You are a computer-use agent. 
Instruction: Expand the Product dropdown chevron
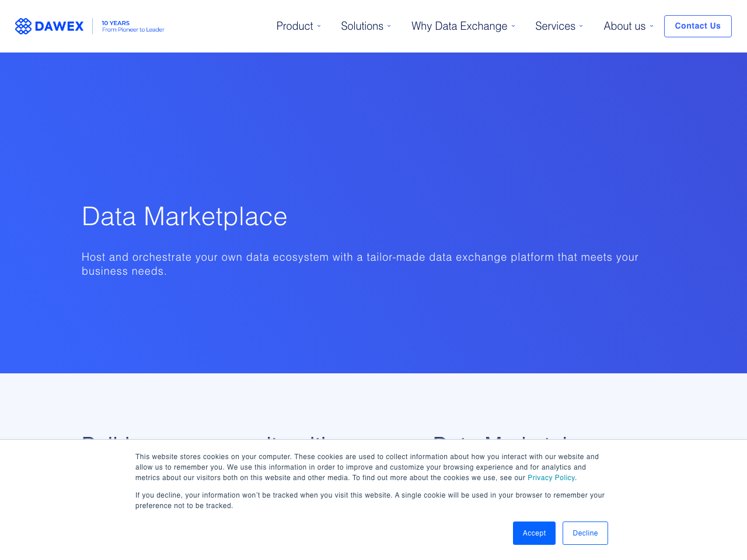coord(319,26)
